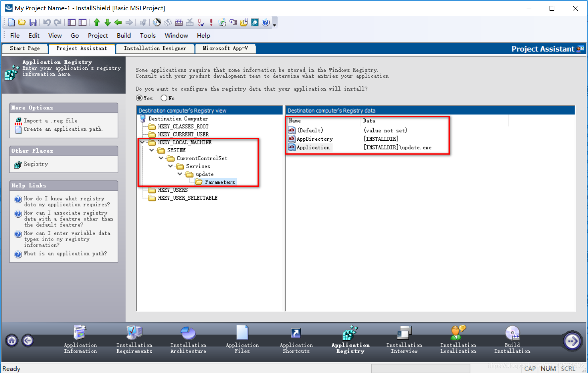The width and height of the screenshot is (588, 373).
Task: Go to the Installation Requirements step
Action: (x=134, y=340)
